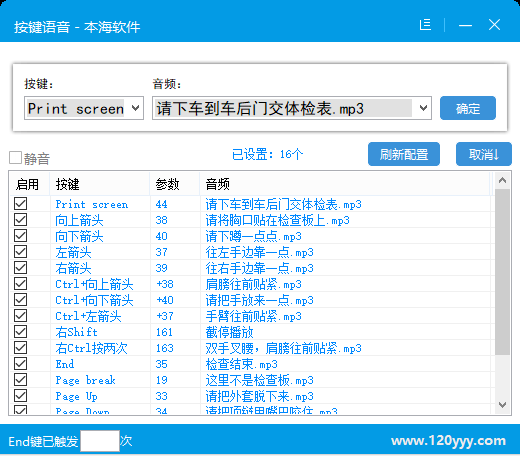520x456 pixels.
Task: Click the list scrollbar up arrow
Action: (502, 181)
